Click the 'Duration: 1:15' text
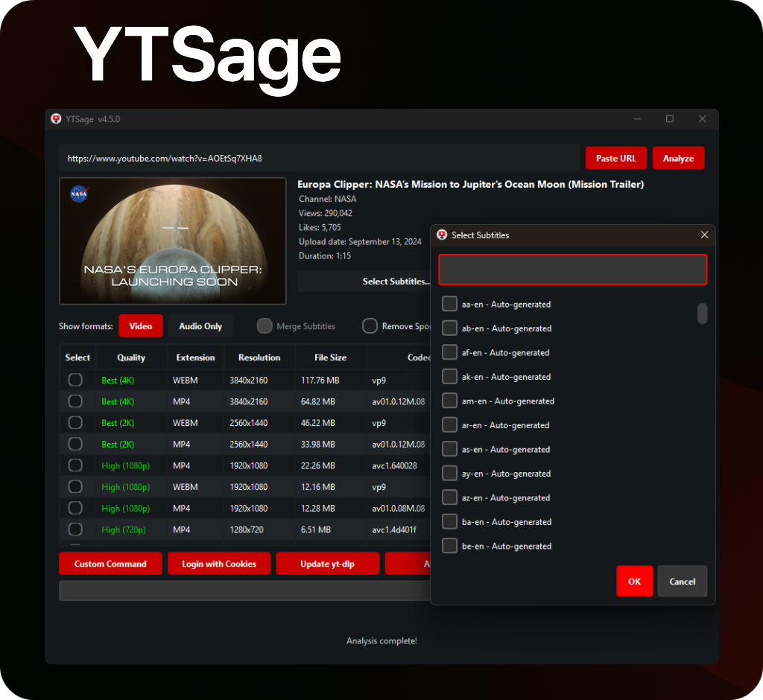Image resolution: width=763 pixels, height=700 pixels. (x=325, y=256)
